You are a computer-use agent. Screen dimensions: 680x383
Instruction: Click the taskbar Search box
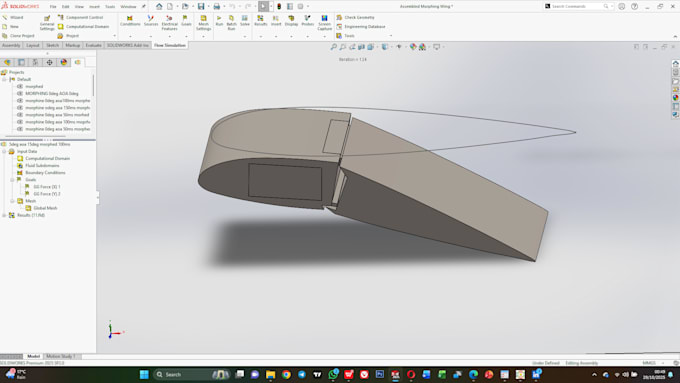(192, 374)
